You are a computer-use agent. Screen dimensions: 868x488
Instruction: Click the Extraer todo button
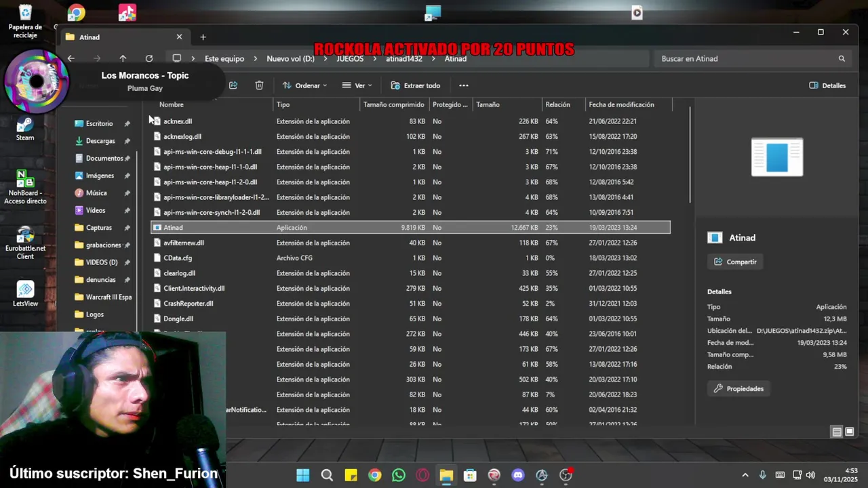coord(416,85)
